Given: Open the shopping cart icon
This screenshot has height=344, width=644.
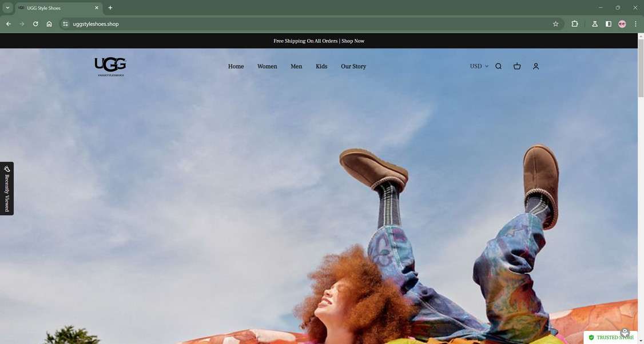Looking at the screenshot, I should pos(516,66).
